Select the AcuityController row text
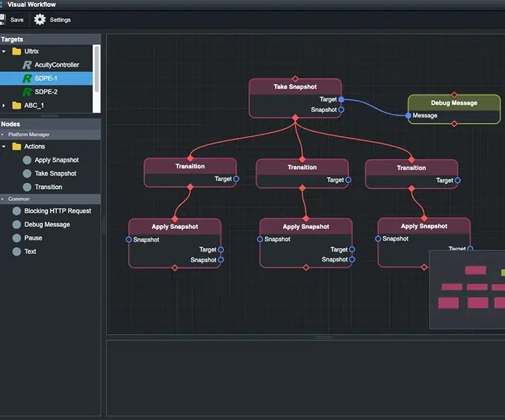505x420 pixels. coord(56,65)
